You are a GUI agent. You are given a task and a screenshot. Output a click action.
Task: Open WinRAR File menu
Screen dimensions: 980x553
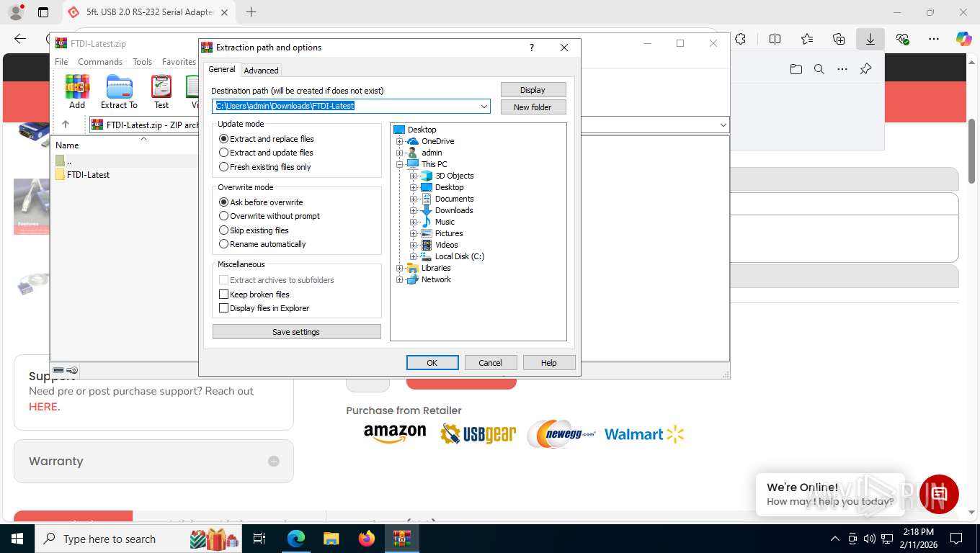(x=62, y=62)
